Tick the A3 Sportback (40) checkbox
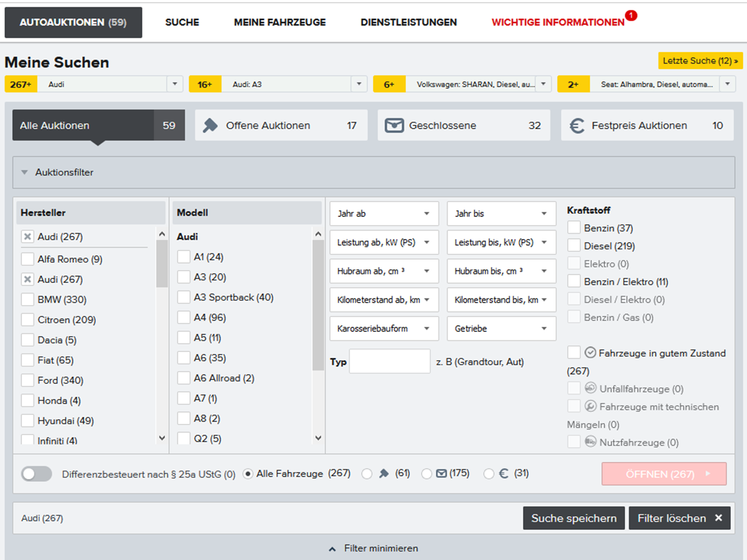The height and width of the screenshot is (560, 747). (183, 297)
